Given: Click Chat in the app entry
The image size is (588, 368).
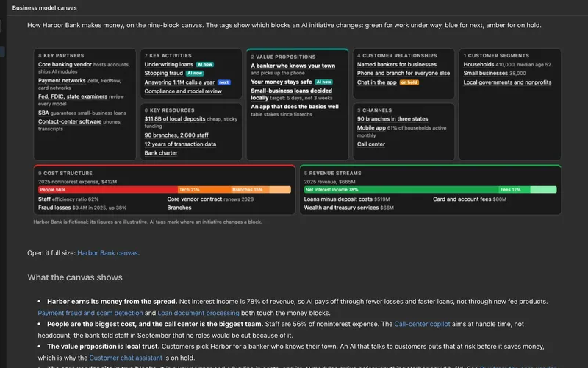Looking at the screenshot, I should coord(376,82).
